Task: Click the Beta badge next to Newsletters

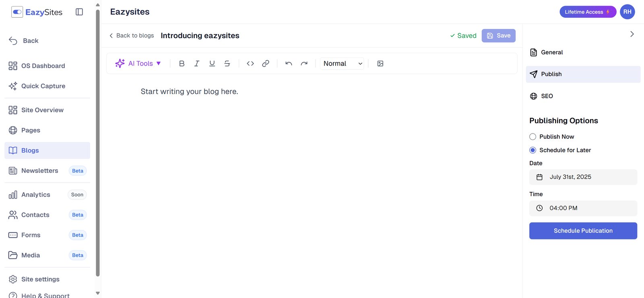Action: click(78, 171)
